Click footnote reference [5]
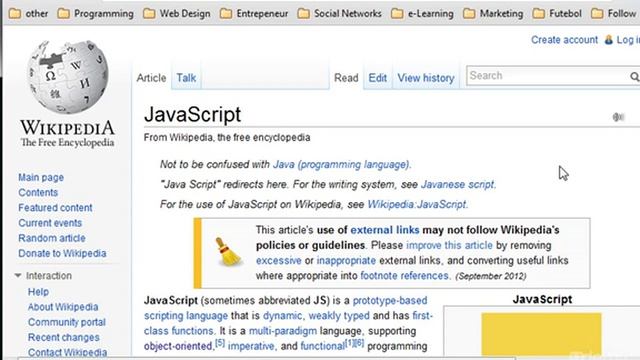This screenshot has height=360, width=640. (220, 343)
